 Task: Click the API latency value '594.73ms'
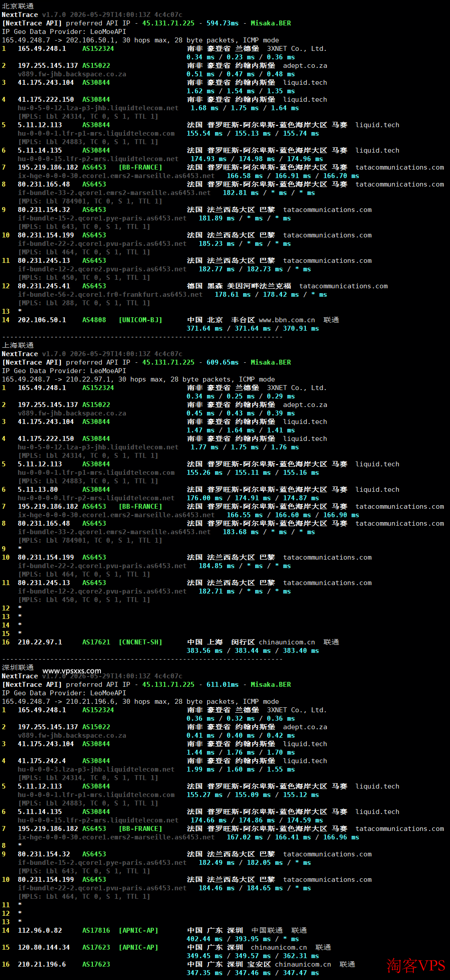(222, 23)
